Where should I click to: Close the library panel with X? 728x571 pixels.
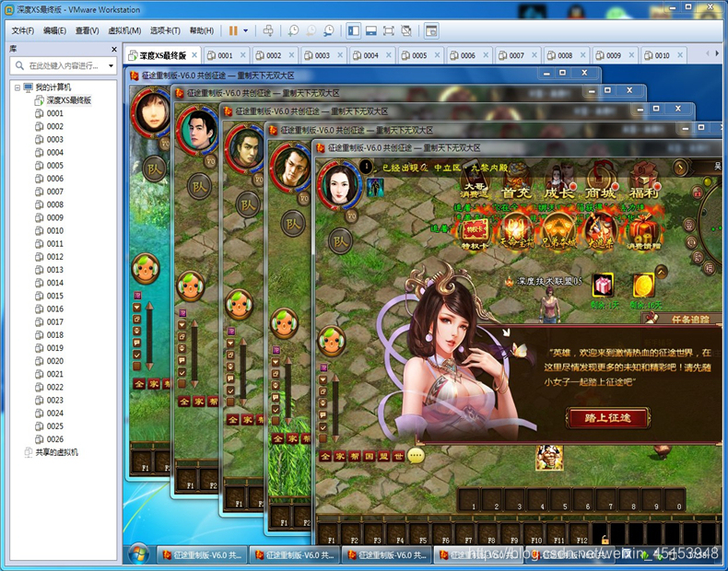114,49
